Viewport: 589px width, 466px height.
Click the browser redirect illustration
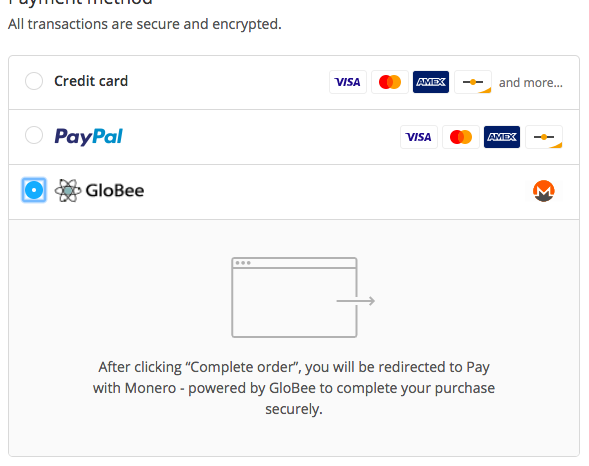[303, 297]
